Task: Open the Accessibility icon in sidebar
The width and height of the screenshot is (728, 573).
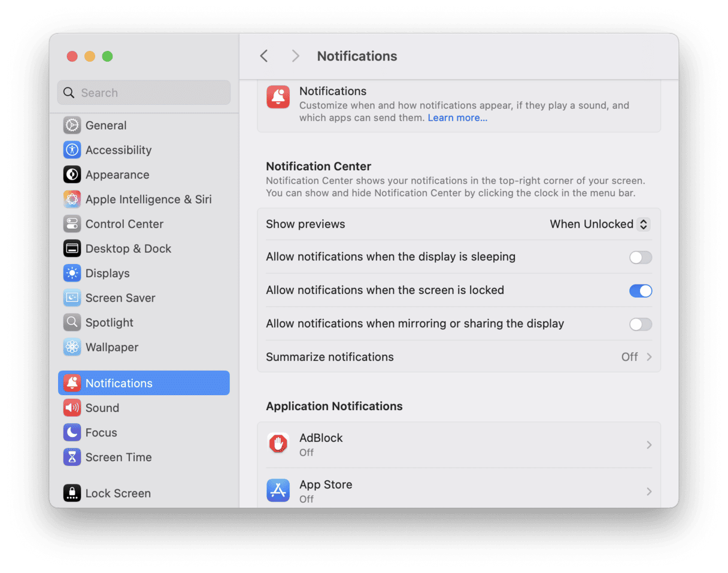Action: [72, 150]
